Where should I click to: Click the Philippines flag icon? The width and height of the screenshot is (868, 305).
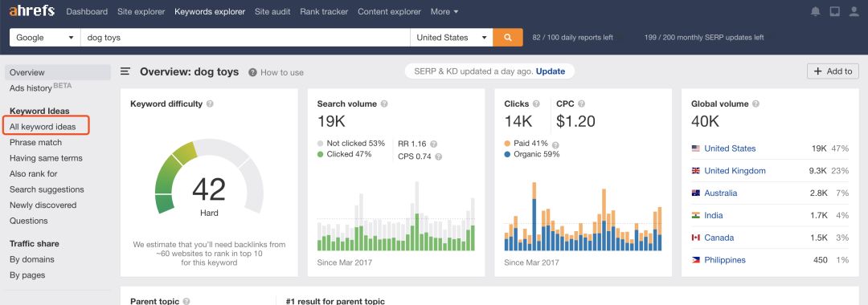coord(696,260)
